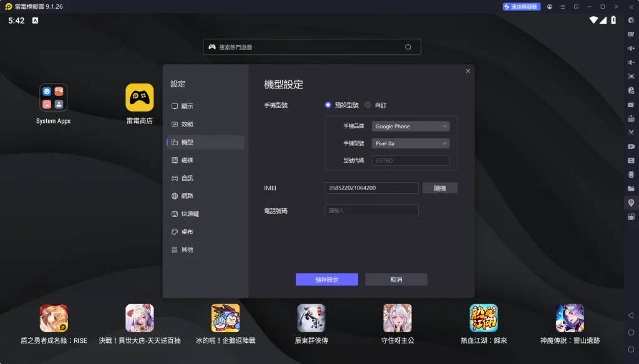Focus the 搜索熱門遊戲 search box
Image resolution: width=639 pixels, height=364 pixels.
point(312,47)
